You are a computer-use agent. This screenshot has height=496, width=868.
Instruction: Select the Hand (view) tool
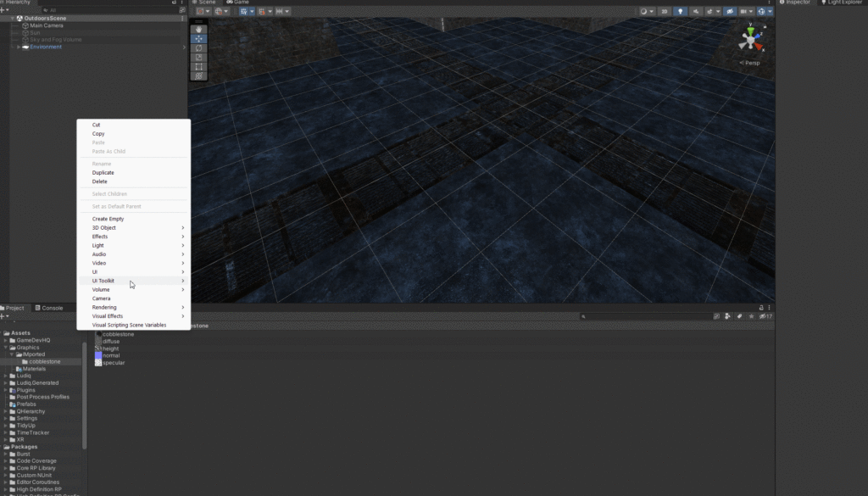tap(199, 29)
